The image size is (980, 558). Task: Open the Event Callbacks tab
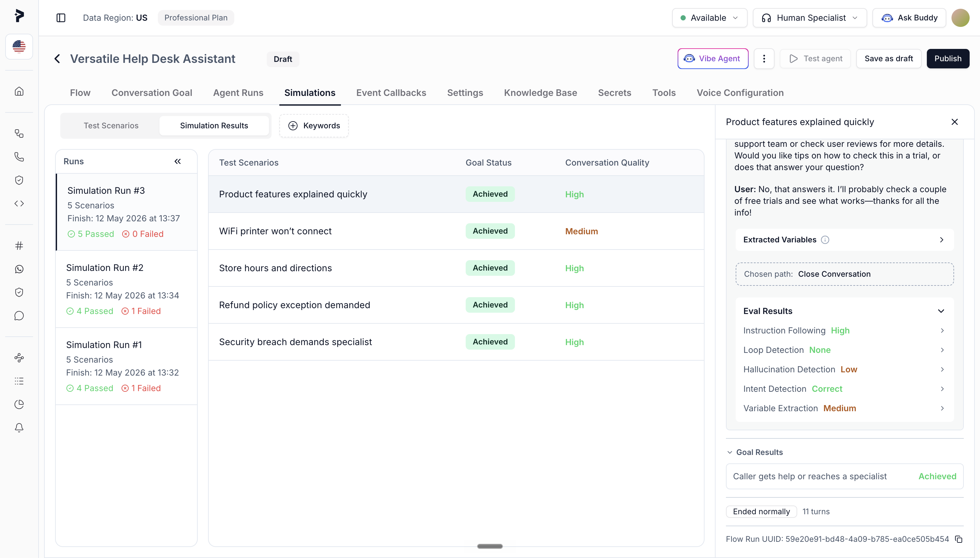click(x=391, y=93)
